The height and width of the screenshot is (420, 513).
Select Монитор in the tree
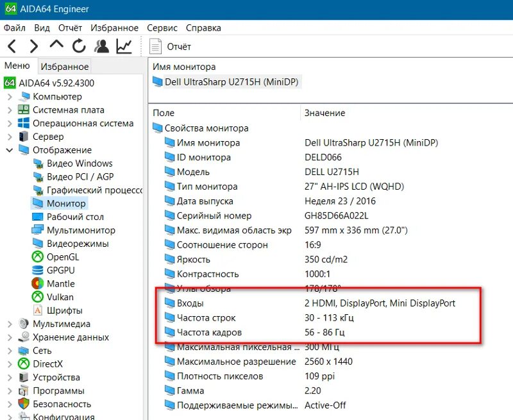[66, 203]
